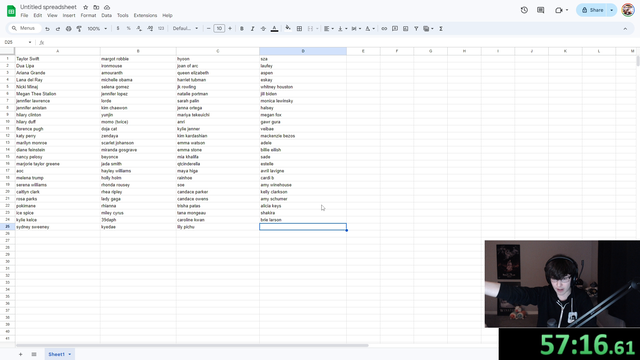Add a new sheet with plus icon
Image resolution: width=640 pixels, height=360 pixels.
pyautogui.click(x=20, y=354)
